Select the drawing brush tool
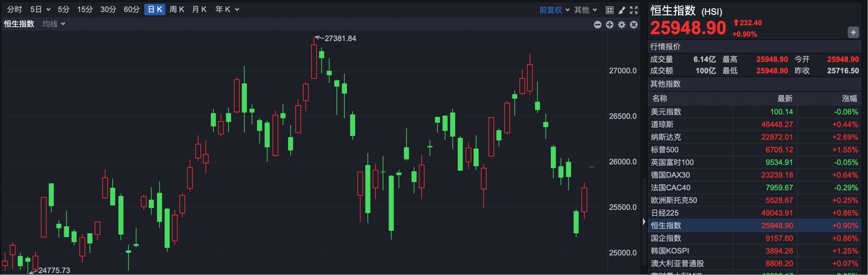Image resolution: width=868 pixels, height=275 pixels. point(622,10)
